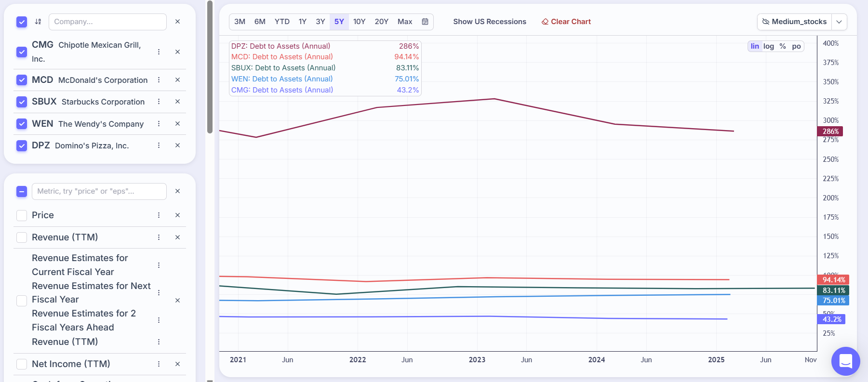Open options menu for Net Income (TTM)
The image size is (868, 382).
159,364
